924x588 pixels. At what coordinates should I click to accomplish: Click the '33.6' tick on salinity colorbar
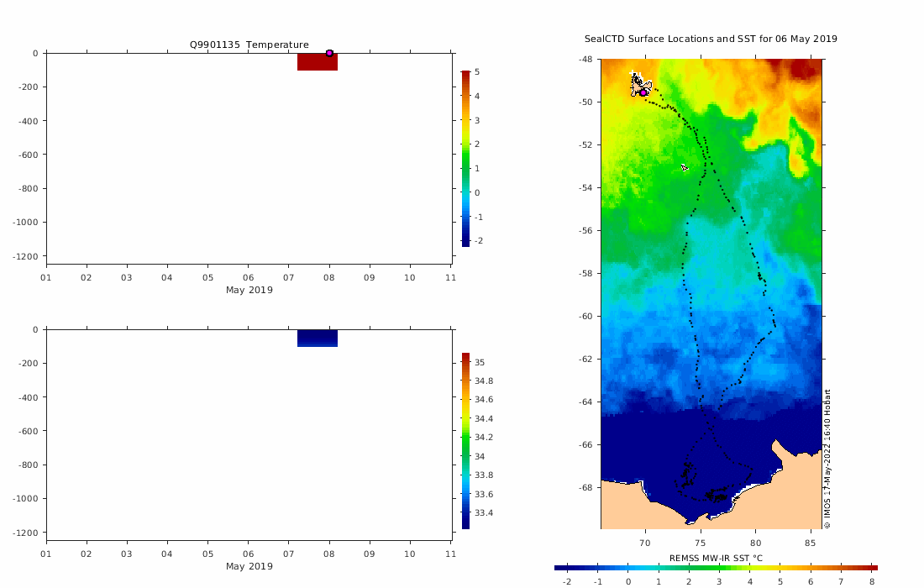coord(484,494)
